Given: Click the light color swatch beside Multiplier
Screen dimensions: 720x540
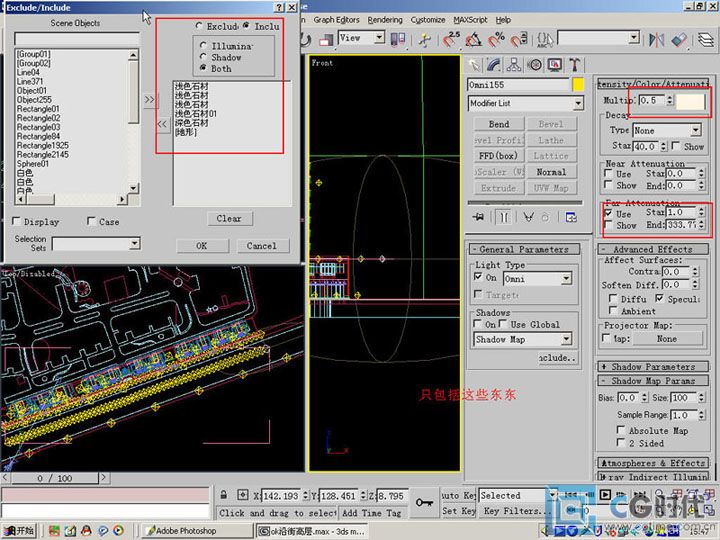Looking at the screenshot, I should [690, 101].
